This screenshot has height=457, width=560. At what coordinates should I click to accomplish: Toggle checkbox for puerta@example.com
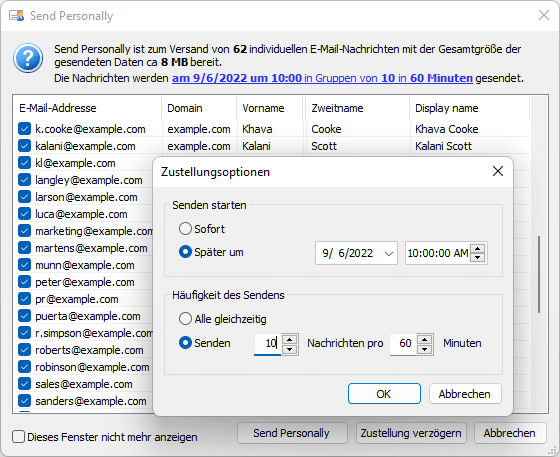[x=24, y=316]
